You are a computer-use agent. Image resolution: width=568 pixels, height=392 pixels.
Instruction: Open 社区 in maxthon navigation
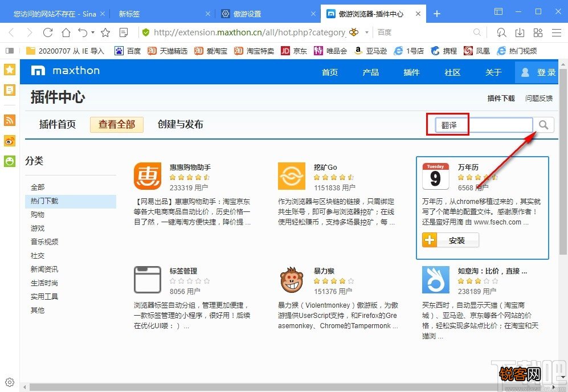click(452, 72)
